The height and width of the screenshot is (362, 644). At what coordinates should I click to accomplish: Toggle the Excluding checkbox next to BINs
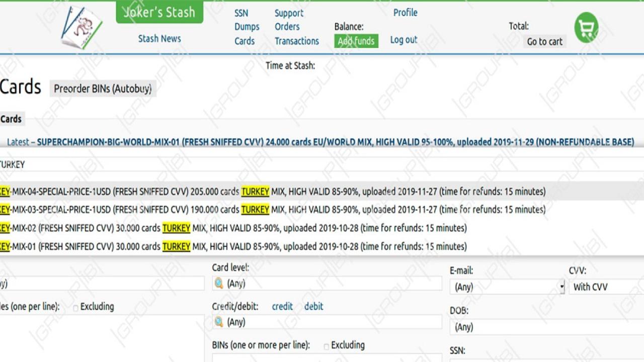(326, 346)
